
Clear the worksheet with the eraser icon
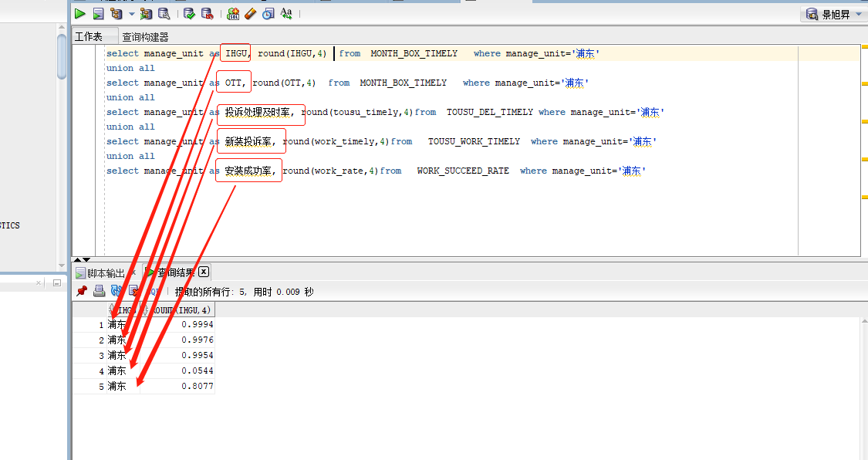point(251,14)
